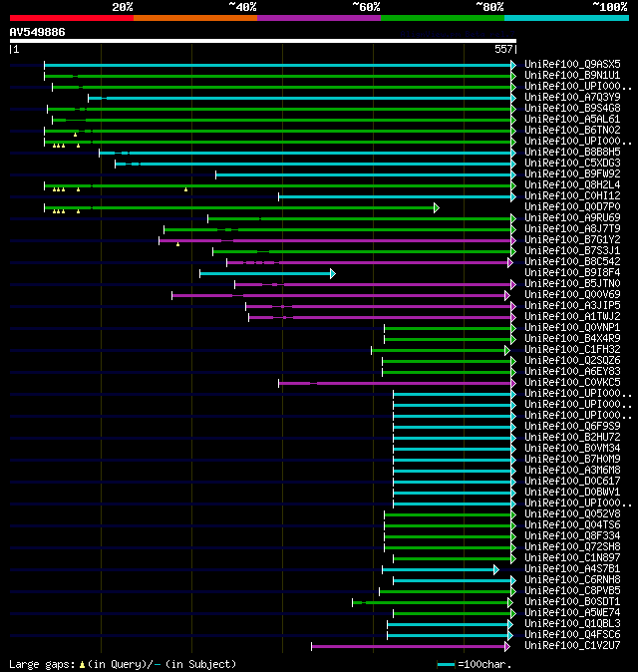Open hit UniRef100_A5AL61
This screenshot has width=638, height=672.
(572, 119)
